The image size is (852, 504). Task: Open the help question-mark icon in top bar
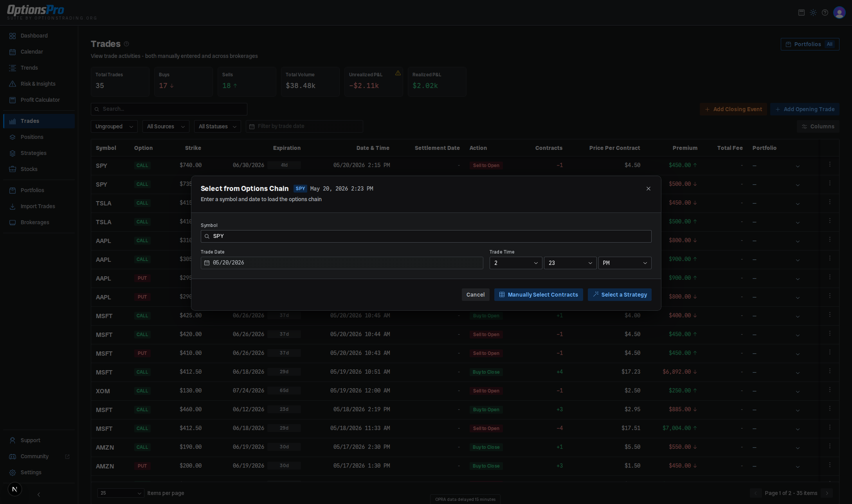(825, 13)
